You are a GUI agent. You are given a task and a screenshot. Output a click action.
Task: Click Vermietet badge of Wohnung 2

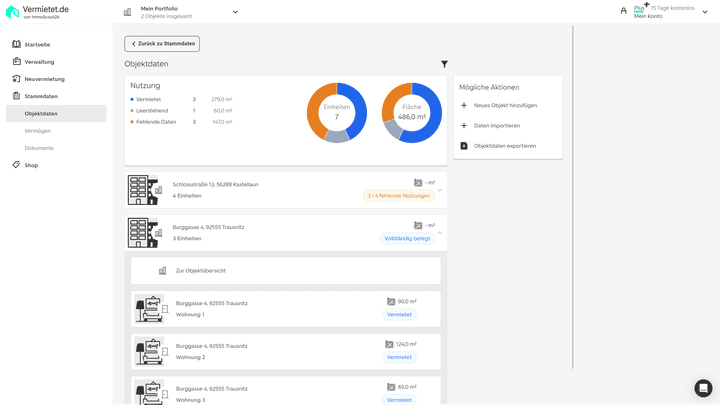pyautogui.click(x=399, y=357)
